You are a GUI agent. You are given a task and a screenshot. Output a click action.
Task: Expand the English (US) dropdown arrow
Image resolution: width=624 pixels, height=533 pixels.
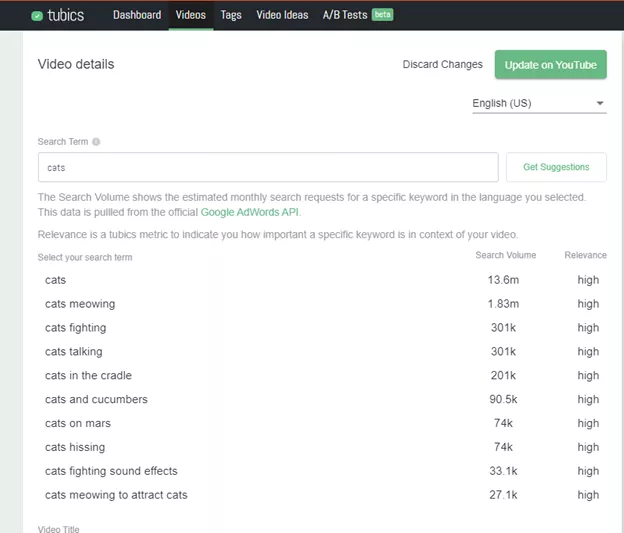click(600, 103)
